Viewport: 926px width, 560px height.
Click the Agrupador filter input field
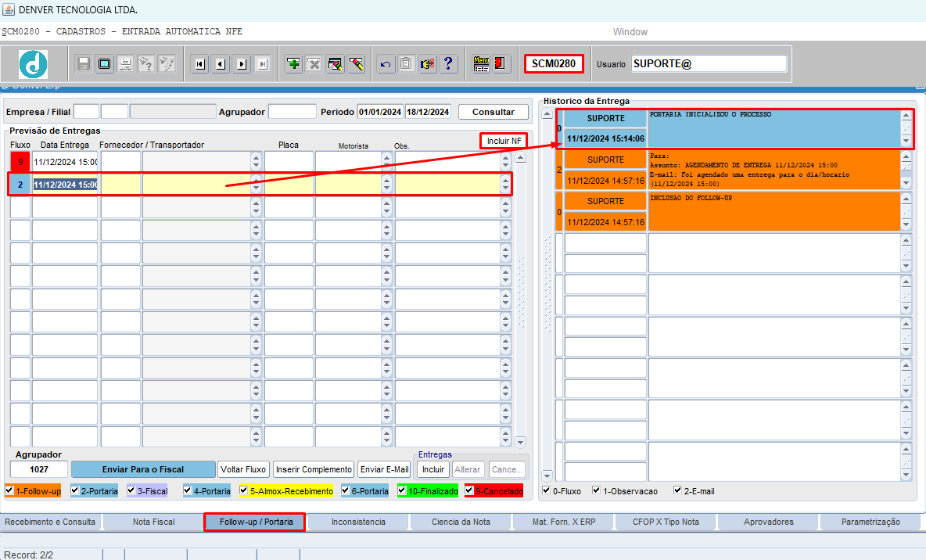[x=293, y=112]
